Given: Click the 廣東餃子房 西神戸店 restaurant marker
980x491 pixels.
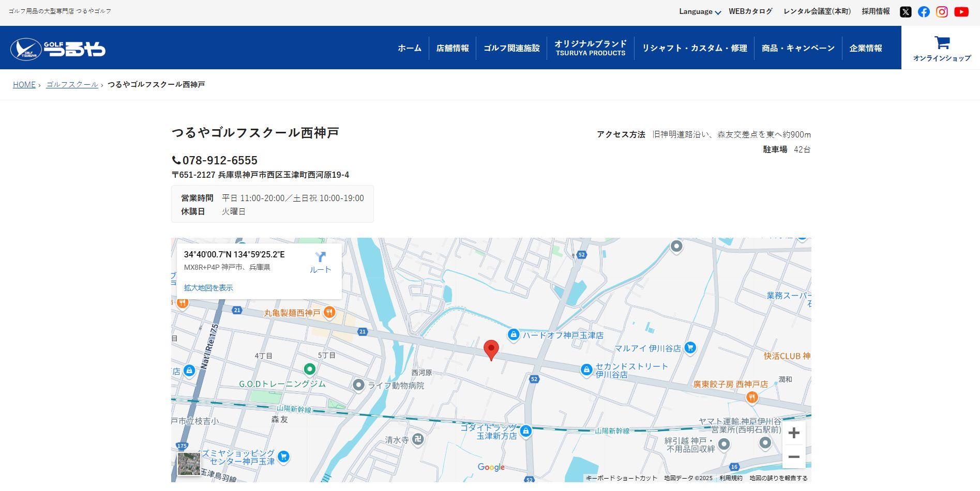Looking at the screenshot, I should pos(752,397).
